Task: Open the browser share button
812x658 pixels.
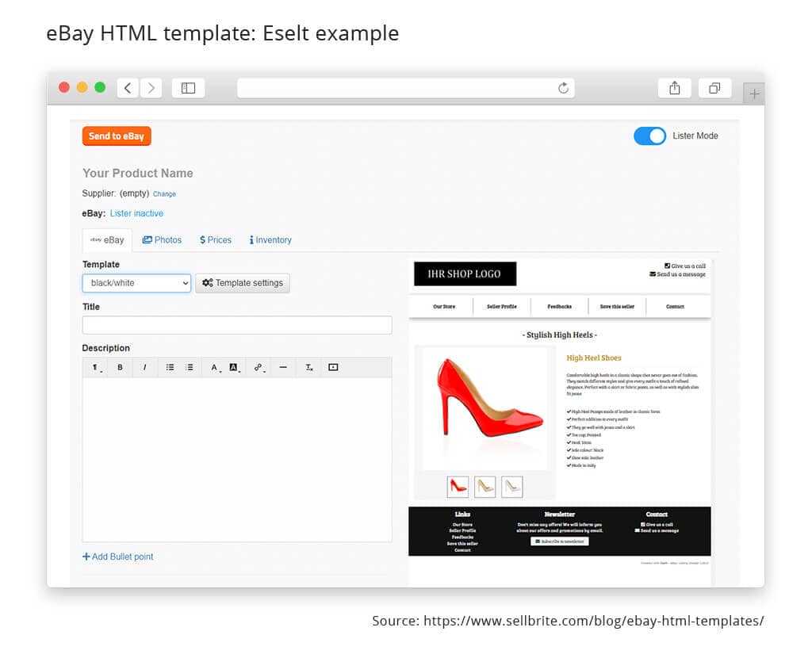Action: (674, 88)
